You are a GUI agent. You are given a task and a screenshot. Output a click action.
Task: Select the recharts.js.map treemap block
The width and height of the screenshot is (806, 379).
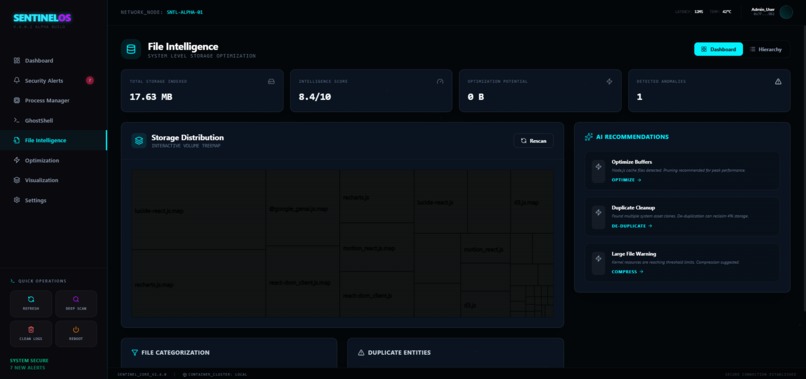pyautogui.click(x=199, y=284)
